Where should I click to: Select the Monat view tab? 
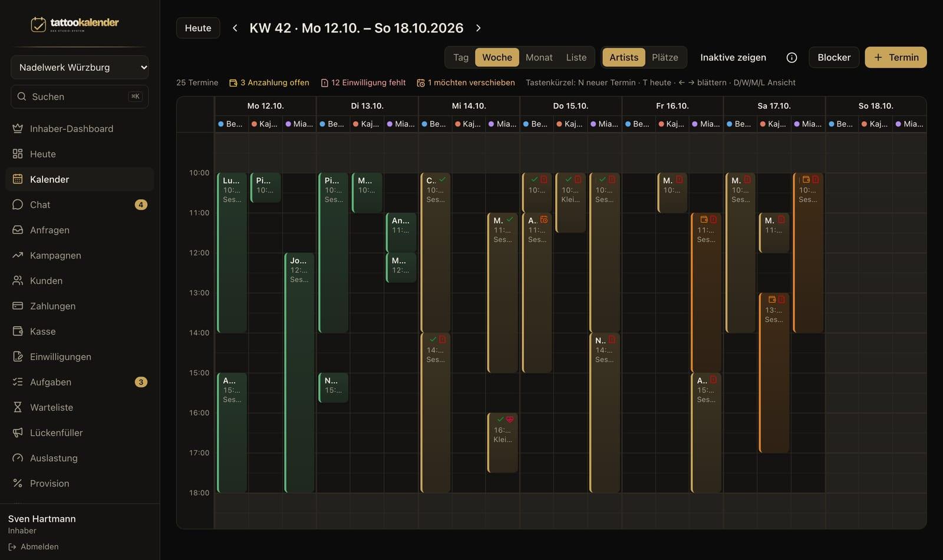(539, 57)
